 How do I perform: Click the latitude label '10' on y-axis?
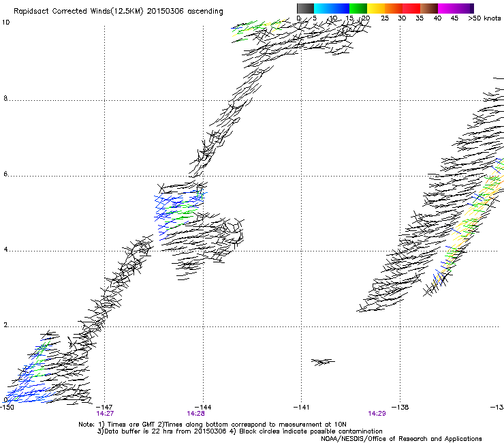coord(5,22)
